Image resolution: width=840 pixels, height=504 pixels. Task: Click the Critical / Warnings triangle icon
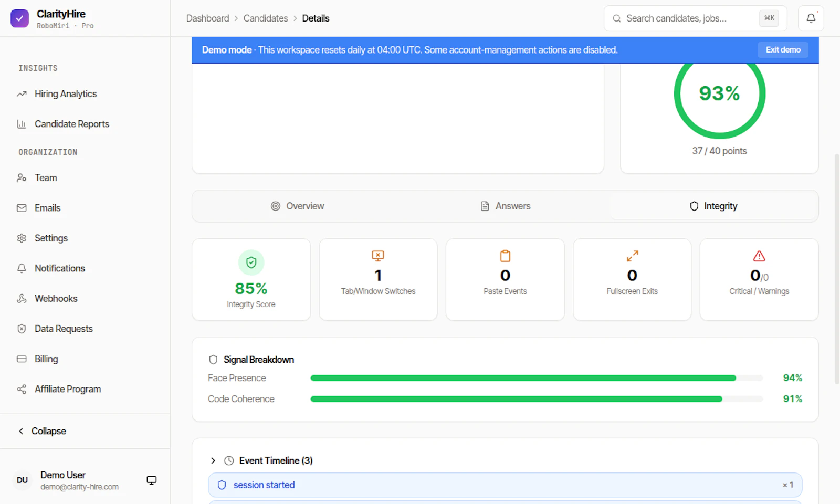pyautogui.click(x=759, y=256)
